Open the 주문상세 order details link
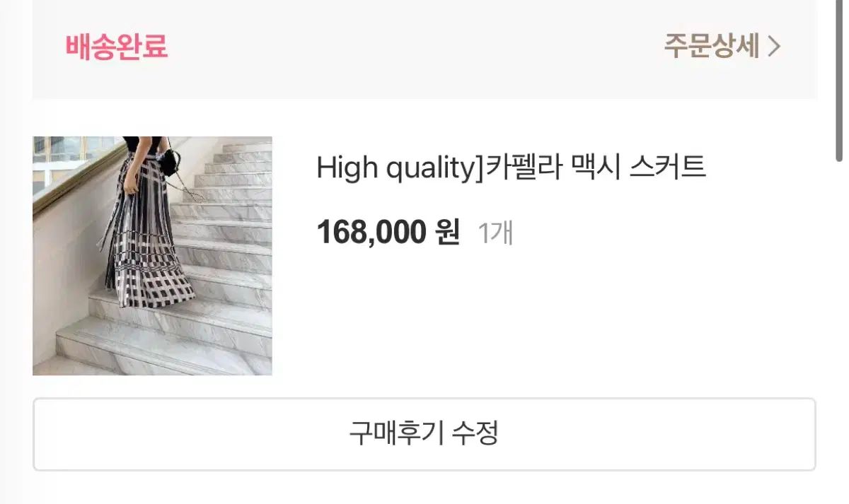 click(722, 46)
